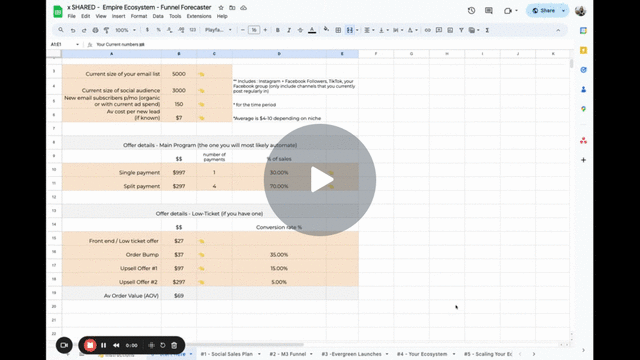640x360 pixels.
Task: Click the Name box showing A1:E1
Action: [x=64, y=44]
